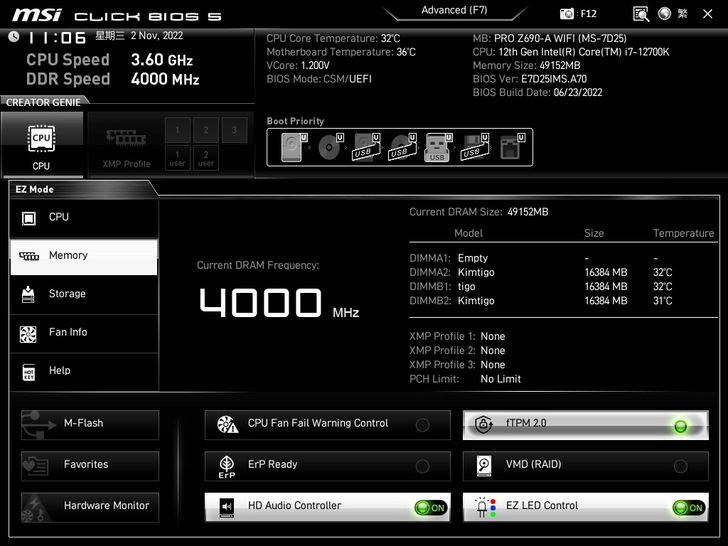The image size is (728, 546).
Task: Click DIMMB2 Kimtigo model entry
Action: point(476,301)
